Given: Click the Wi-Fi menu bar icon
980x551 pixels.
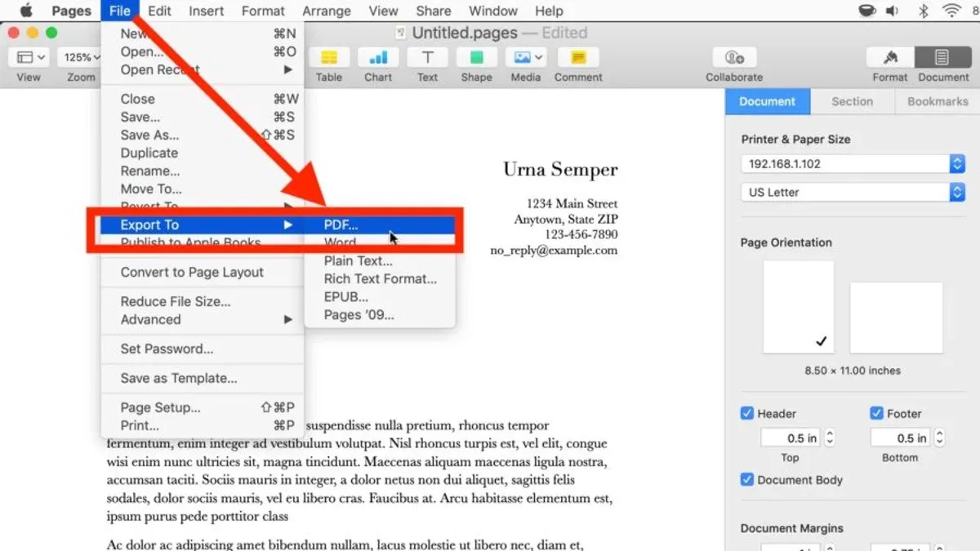Looking at the screenshot, I should point(951,11).
